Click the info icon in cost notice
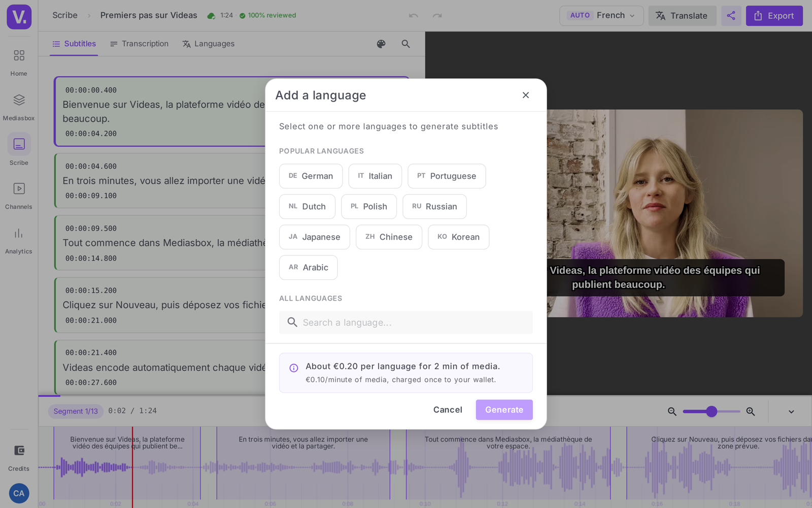Image resolution: width=812 pixels, height=508 pixels. pos(294,368)
